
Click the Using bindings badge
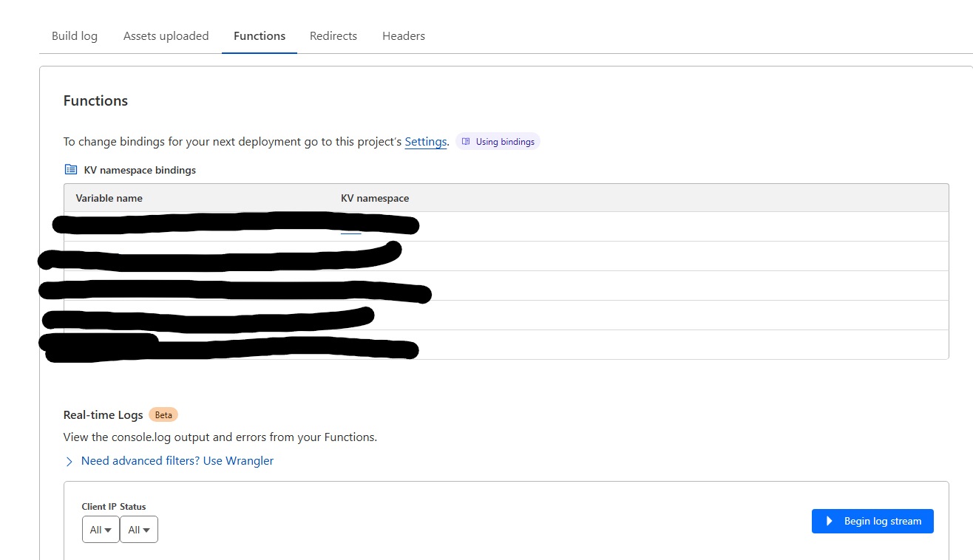click(x=498, y=142)
